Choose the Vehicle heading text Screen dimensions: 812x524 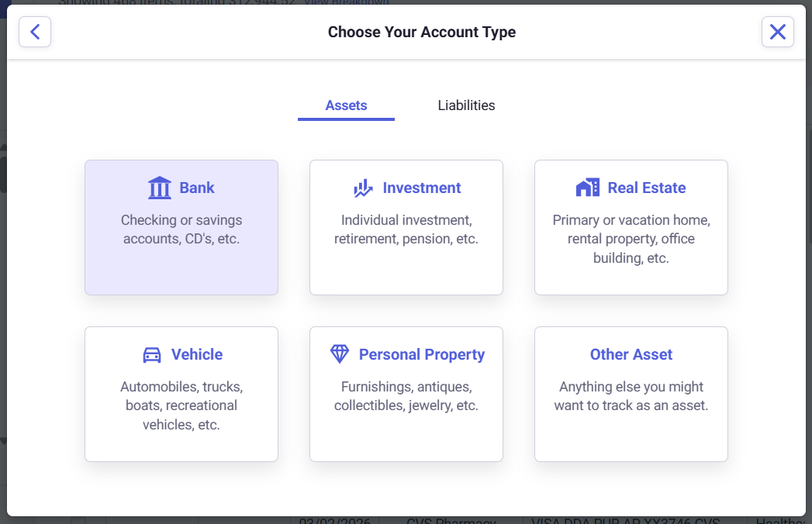[197, 354]
